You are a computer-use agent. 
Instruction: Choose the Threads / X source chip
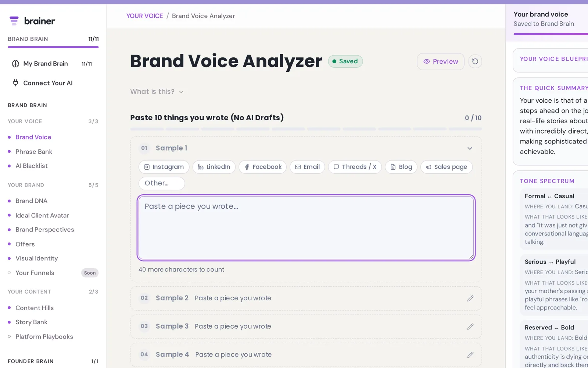click(x=355, y=167)
